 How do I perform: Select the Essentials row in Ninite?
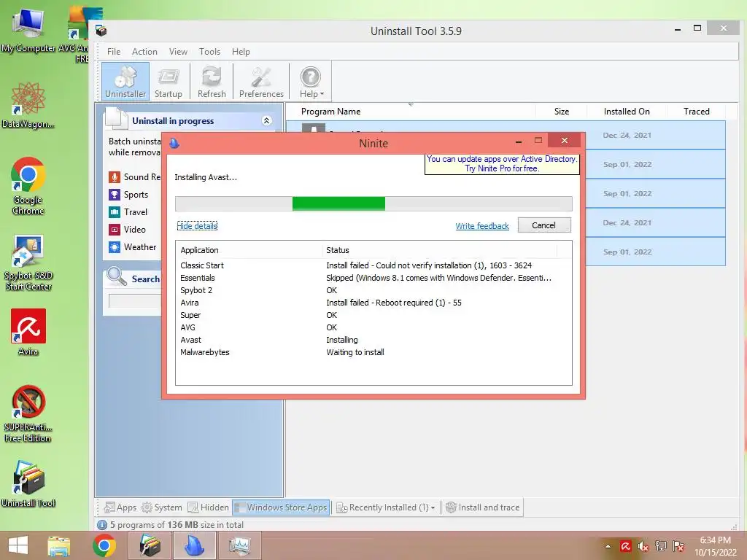click(373, 278)
